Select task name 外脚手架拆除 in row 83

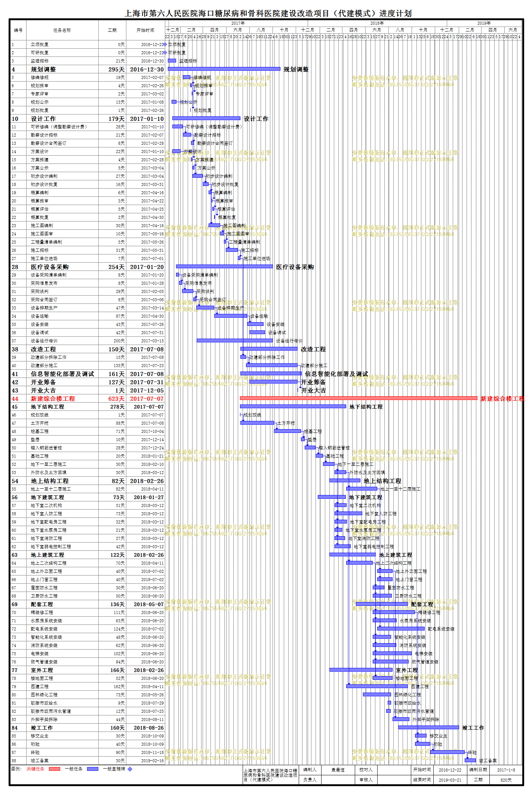(44, 720)
